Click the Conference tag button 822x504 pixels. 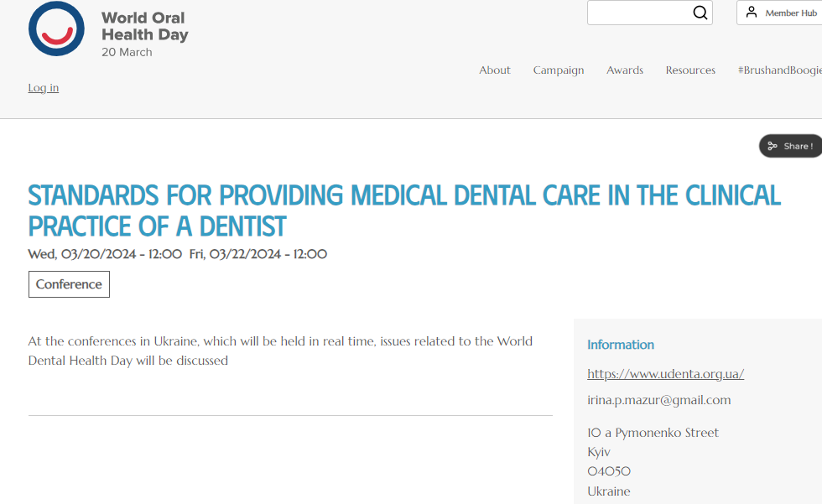click(69, 284)
